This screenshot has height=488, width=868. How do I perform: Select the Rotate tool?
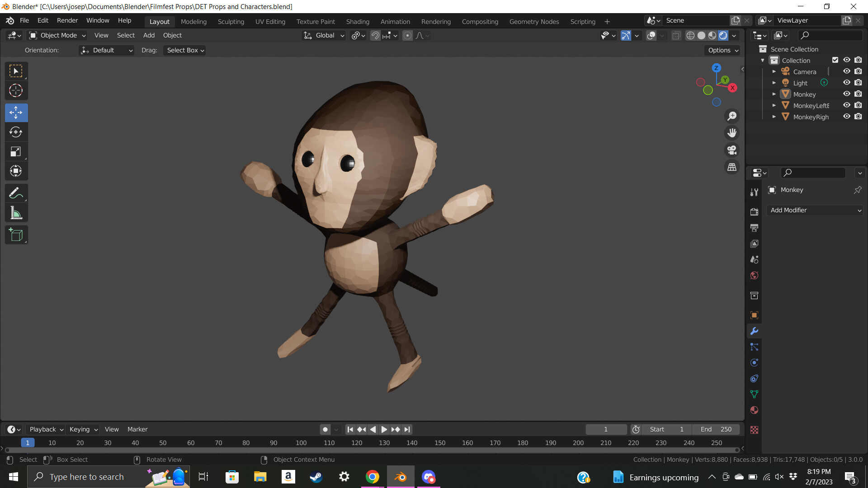tap(16, 132)
